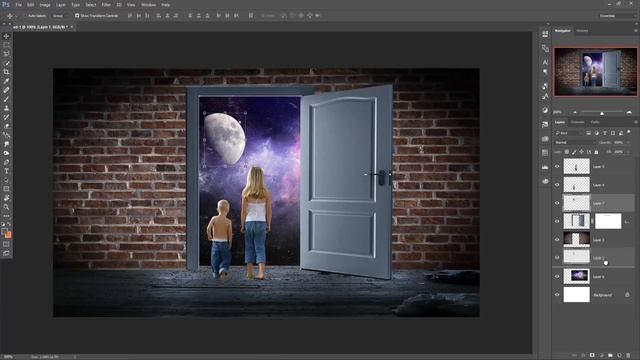The image size is (640, 360).
Task: Select the Lasso tool
Action: (6, 54)
